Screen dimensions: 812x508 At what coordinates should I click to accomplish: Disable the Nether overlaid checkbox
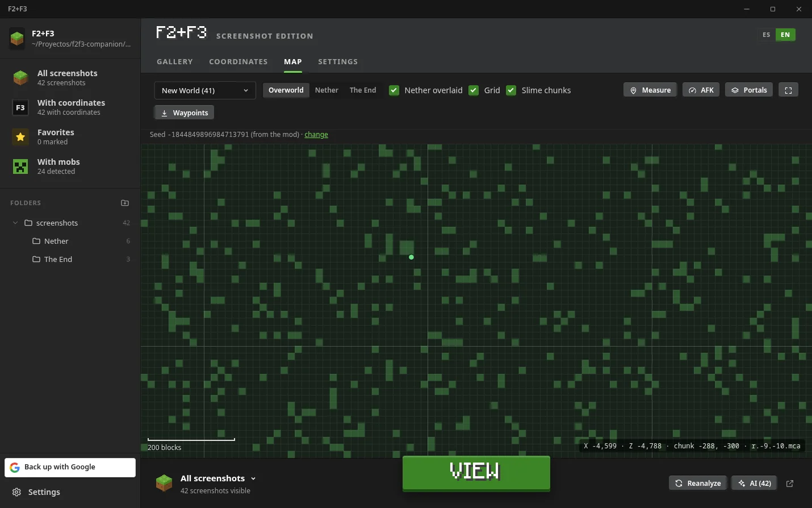point(394,90)
